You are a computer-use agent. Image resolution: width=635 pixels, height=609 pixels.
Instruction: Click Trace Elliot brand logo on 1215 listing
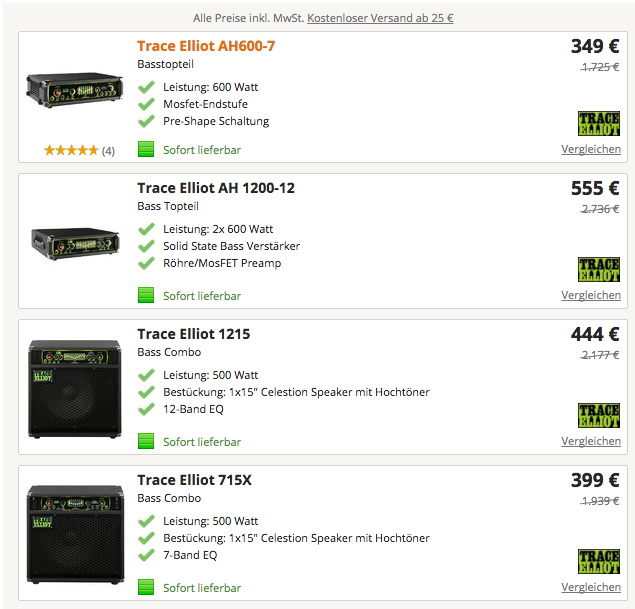coord(599,416)
